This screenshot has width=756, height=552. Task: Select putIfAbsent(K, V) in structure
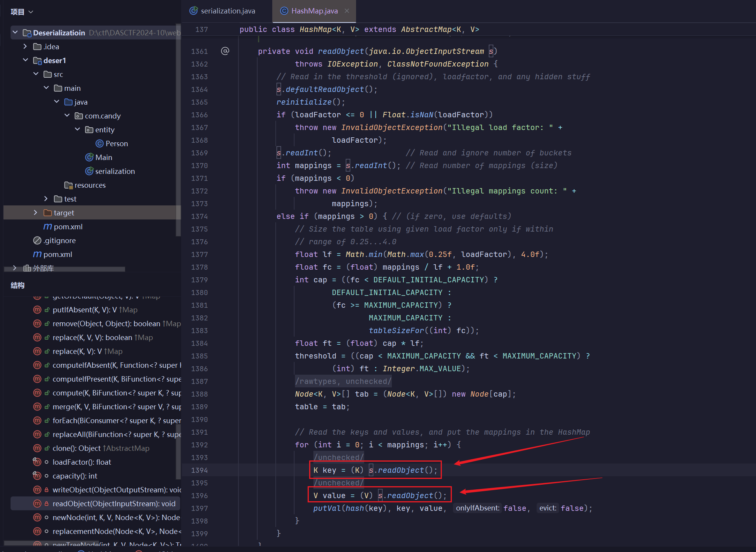[95, 310]
